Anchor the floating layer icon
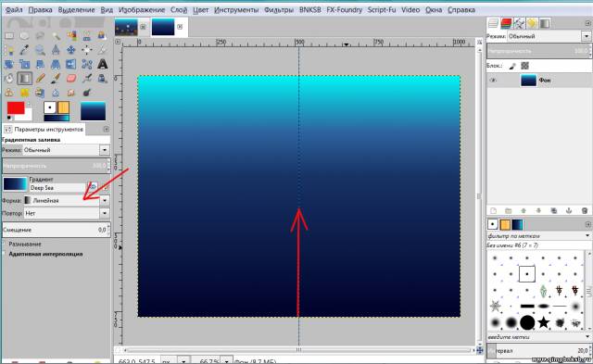This screenshot has width=593, height=364. (x=569, y=210)
